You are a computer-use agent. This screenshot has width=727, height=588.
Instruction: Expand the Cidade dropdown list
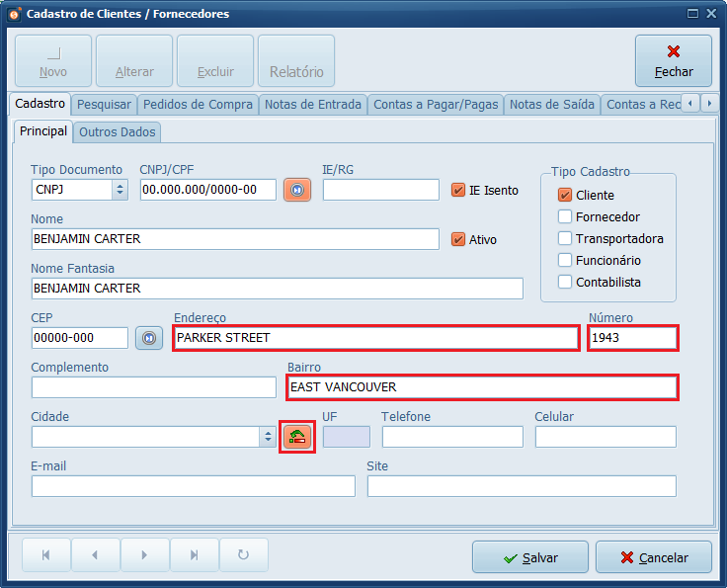[268, 437]
